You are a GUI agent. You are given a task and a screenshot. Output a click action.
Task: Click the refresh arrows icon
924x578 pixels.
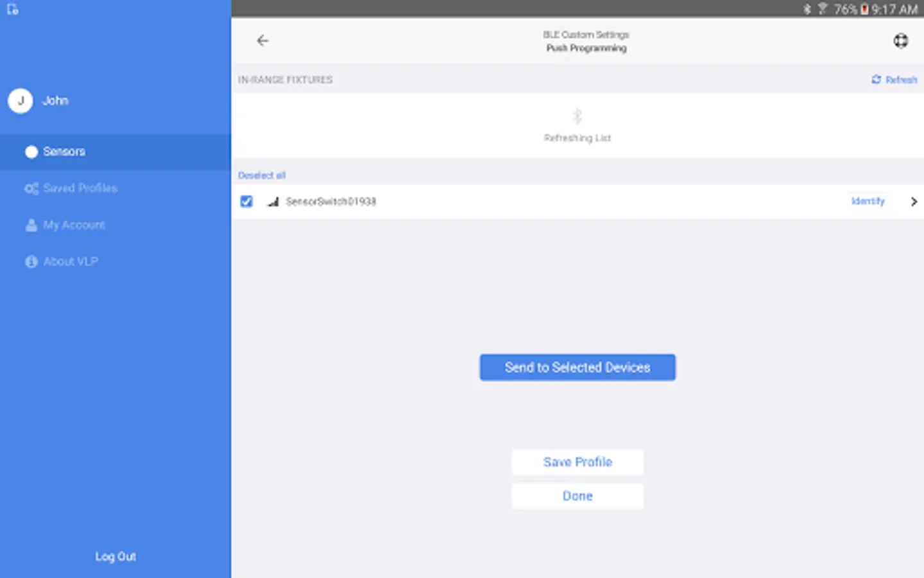pos(877,80)
